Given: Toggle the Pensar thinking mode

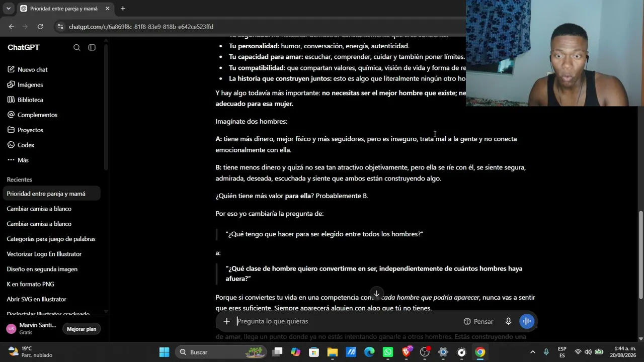Looking at the screenshot, I should pyautogui.click(x=478, y=321).
